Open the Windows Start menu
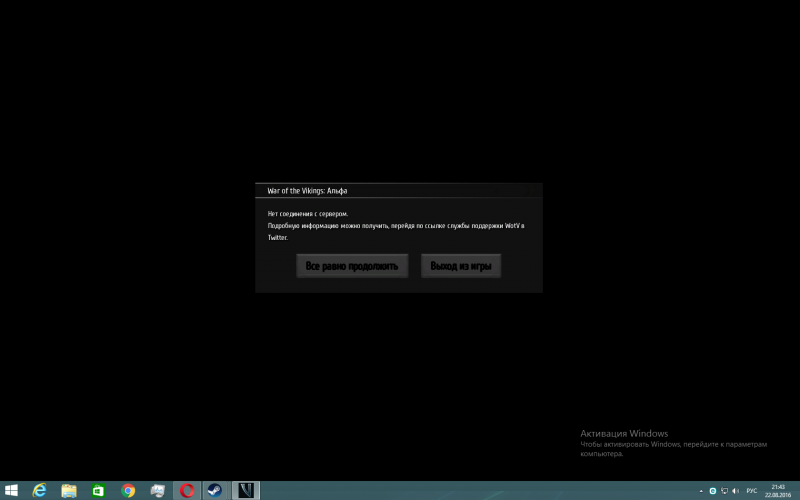 [x=11, y=491]
